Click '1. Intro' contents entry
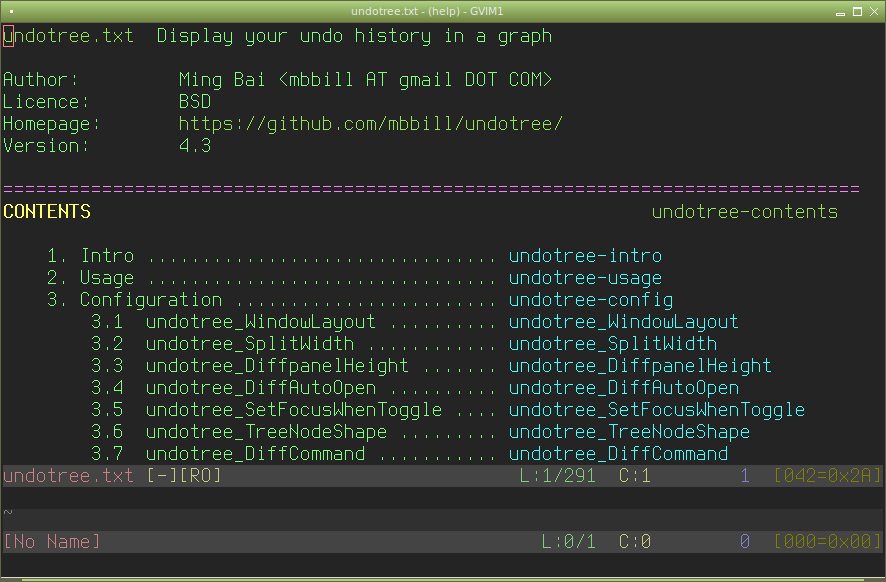This screenshot has height=582, width=886. 90,255
